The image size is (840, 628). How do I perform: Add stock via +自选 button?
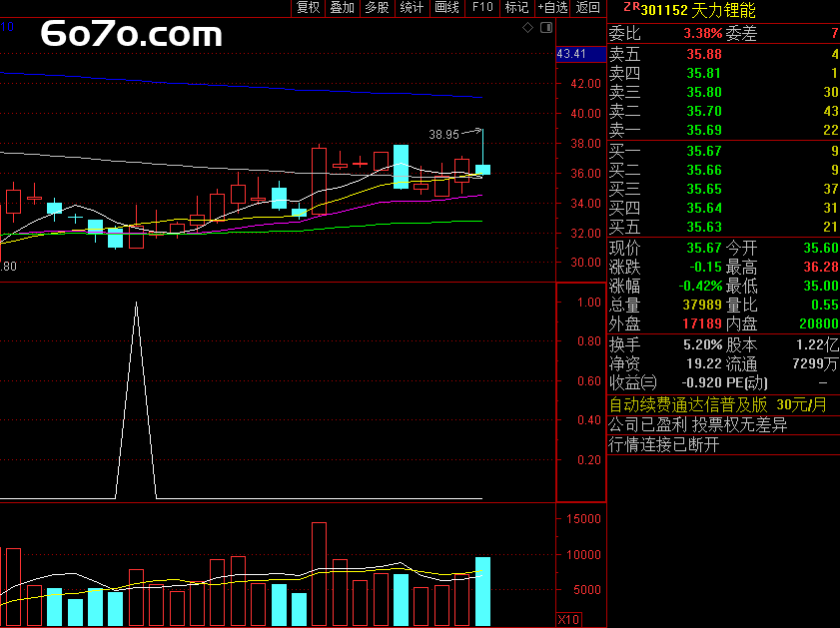552,8
